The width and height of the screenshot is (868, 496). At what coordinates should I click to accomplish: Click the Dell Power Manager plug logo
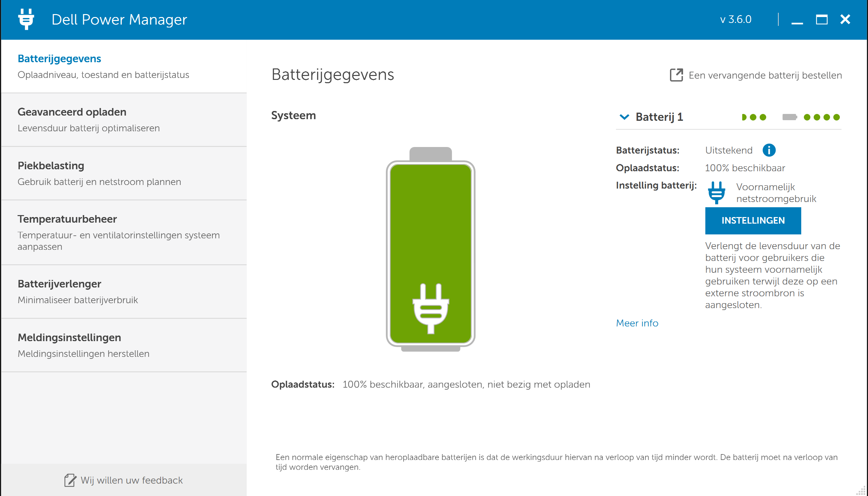coord(26,19)
